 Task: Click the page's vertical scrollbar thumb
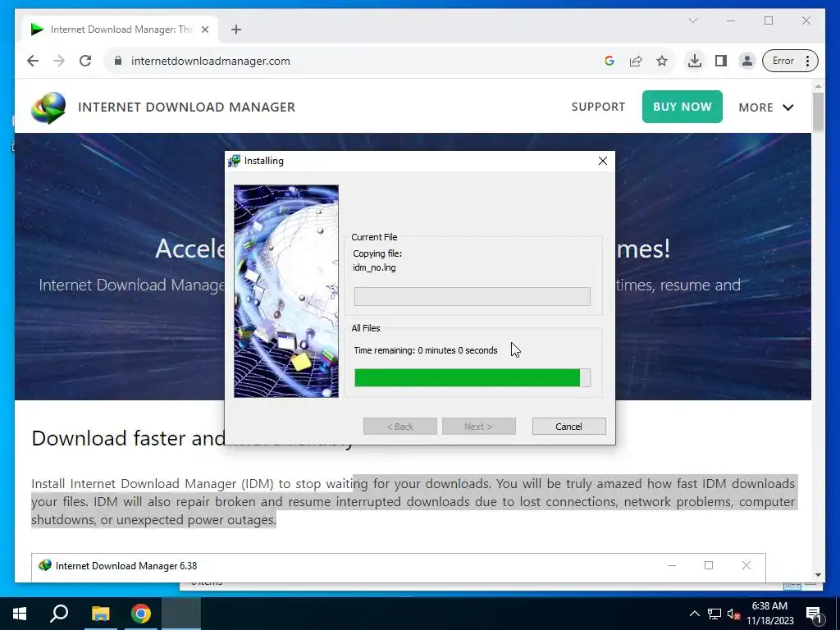pos(818,112)
